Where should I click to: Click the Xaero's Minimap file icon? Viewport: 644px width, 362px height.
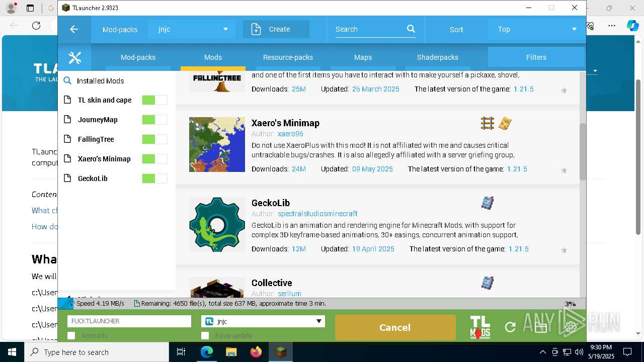point(67,159)
